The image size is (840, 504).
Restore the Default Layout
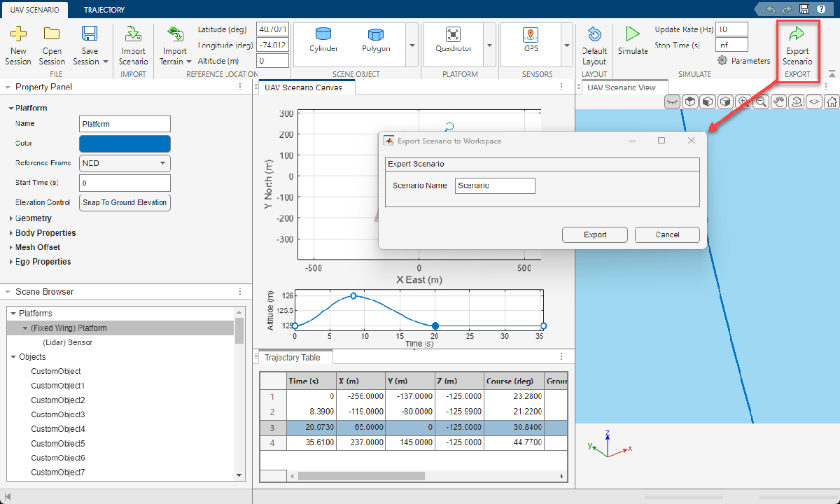[594, 42]
